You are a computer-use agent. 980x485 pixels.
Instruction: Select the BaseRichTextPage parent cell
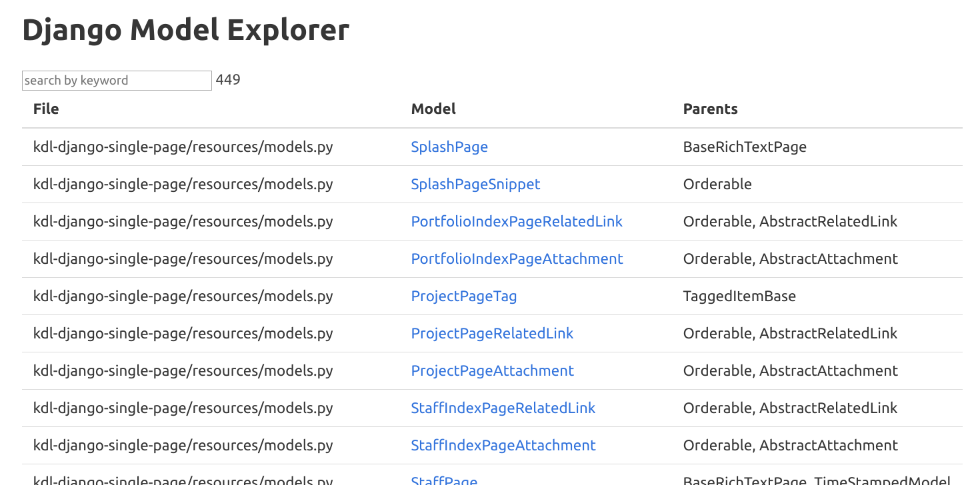click(745, 147)
